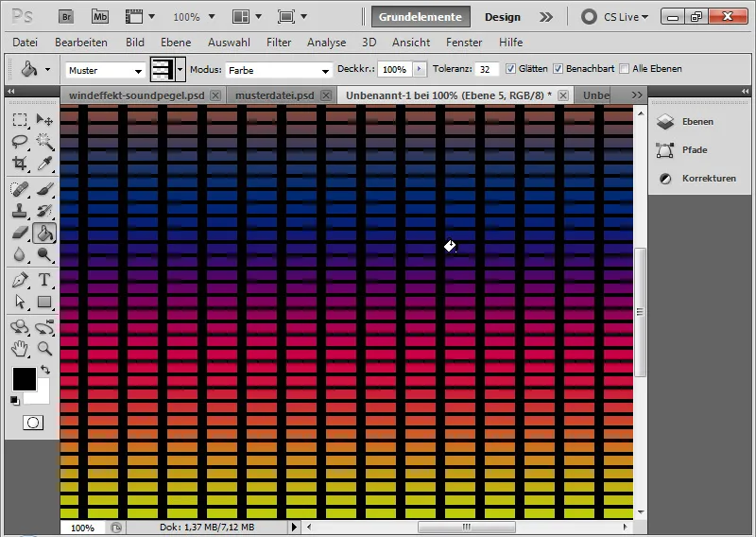Select the Rectangle shape tool

pyautogui.click(x=44, y=302)
